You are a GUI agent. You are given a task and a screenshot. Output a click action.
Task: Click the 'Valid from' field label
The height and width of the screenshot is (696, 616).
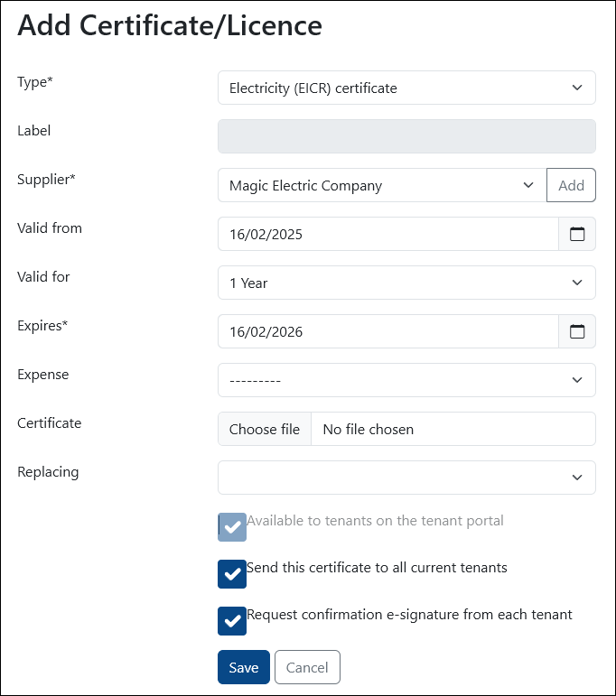[x=50, y=228]
